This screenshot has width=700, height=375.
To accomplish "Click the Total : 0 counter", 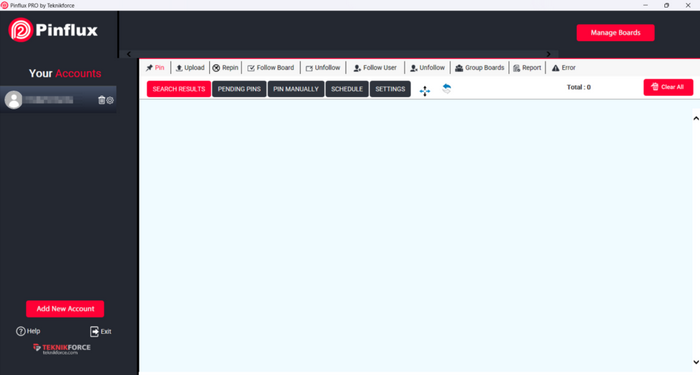I will (579, 87).
